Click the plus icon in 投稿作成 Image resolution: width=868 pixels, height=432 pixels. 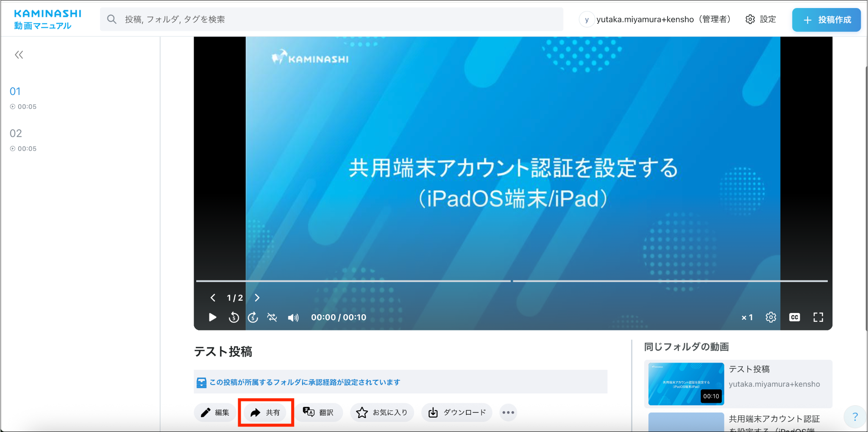(x=807, y=20)
